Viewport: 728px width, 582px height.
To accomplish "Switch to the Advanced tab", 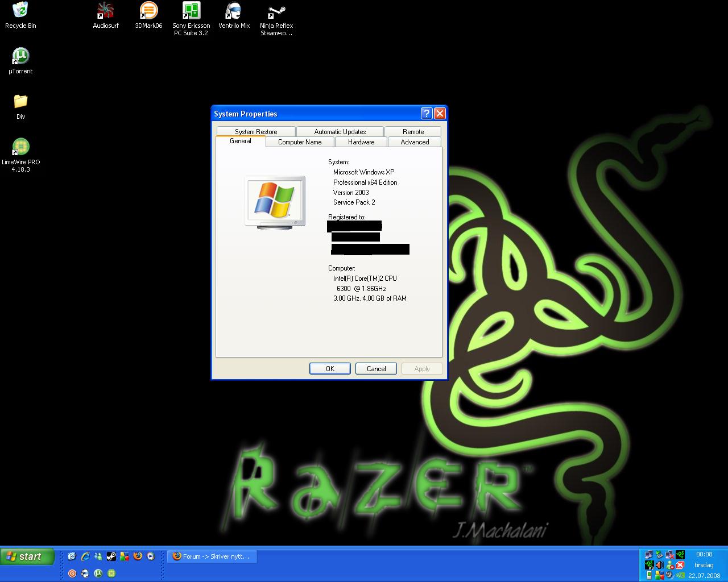I will pyautogui.click(x=415, y=142).
